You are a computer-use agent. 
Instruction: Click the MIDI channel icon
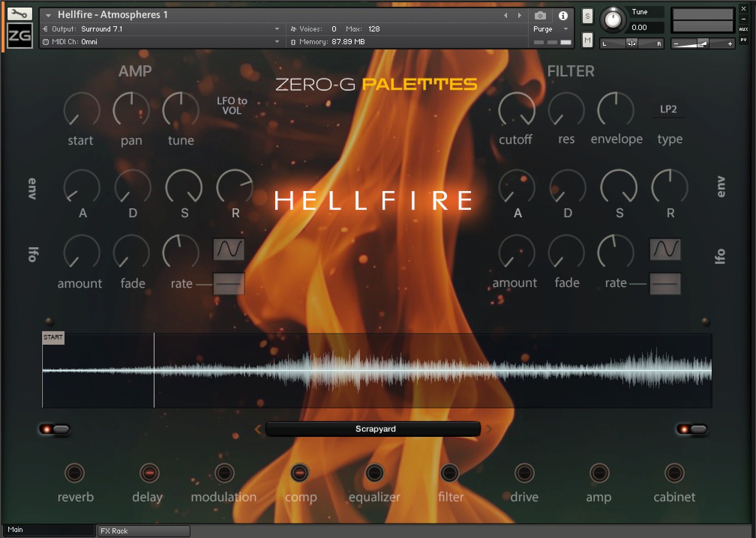click(x=46, y=42)
